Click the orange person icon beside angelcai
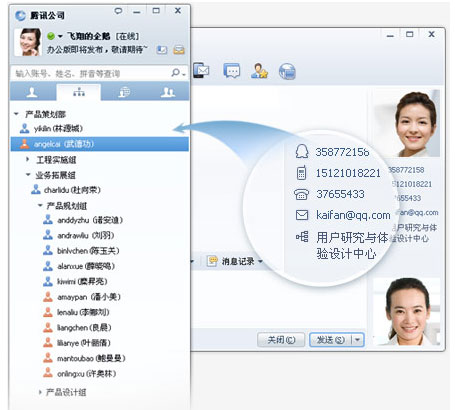Screen dimensions: 455x410 point(24,144)
